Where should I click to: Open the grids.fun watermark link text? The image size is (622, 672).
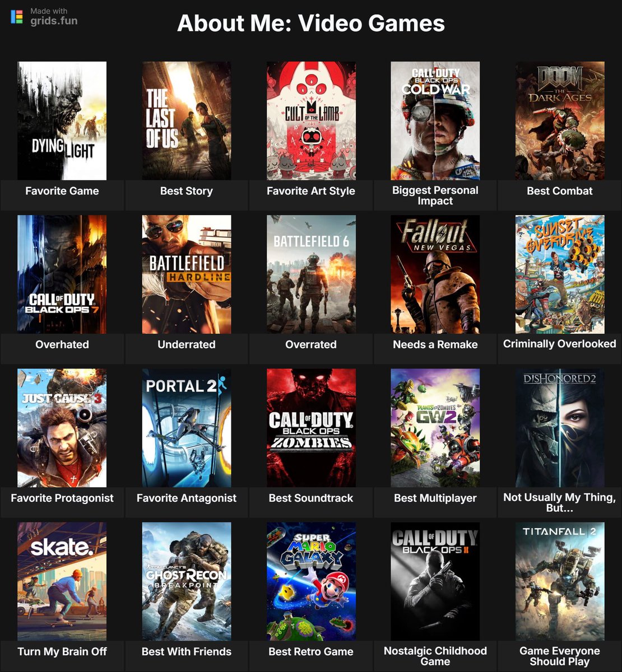(x=54, y=21)
